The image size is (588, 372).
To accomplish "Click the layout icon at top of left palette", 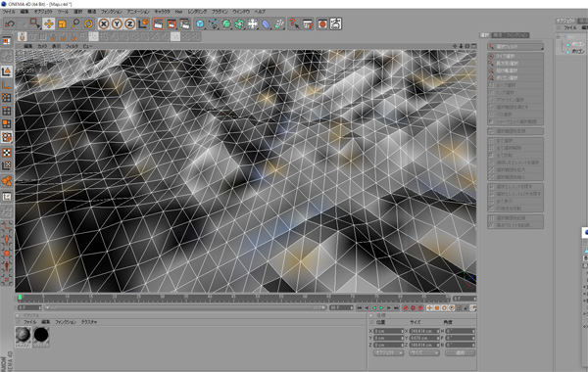I will 7,41.
